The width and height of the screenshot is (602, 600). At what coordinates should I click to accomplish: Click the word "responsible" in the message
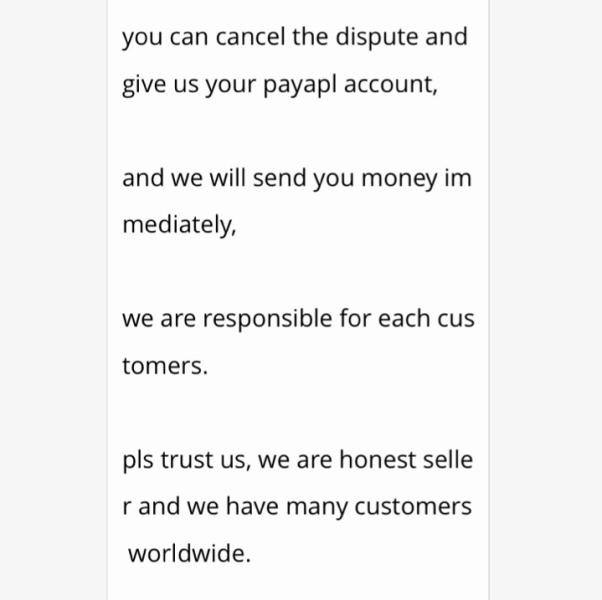pyautogui.click(x=267, y=319)
